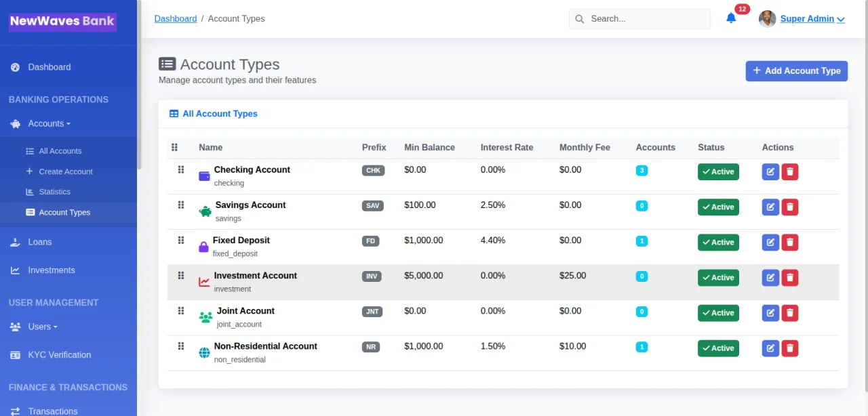Click the INV prefix badge
Viewport: 868px width, 416px height.
point(372,276)
